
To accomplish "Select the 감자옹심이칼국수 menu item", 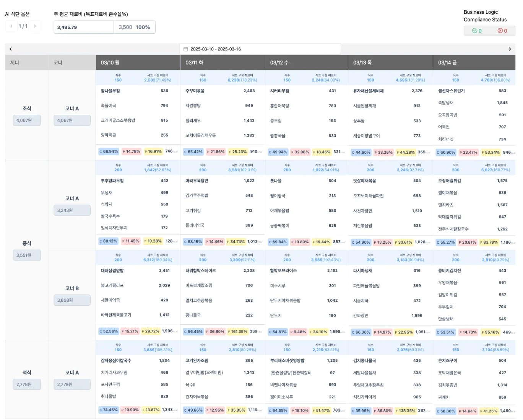I will pyautogui.click(x=116, y=360).
